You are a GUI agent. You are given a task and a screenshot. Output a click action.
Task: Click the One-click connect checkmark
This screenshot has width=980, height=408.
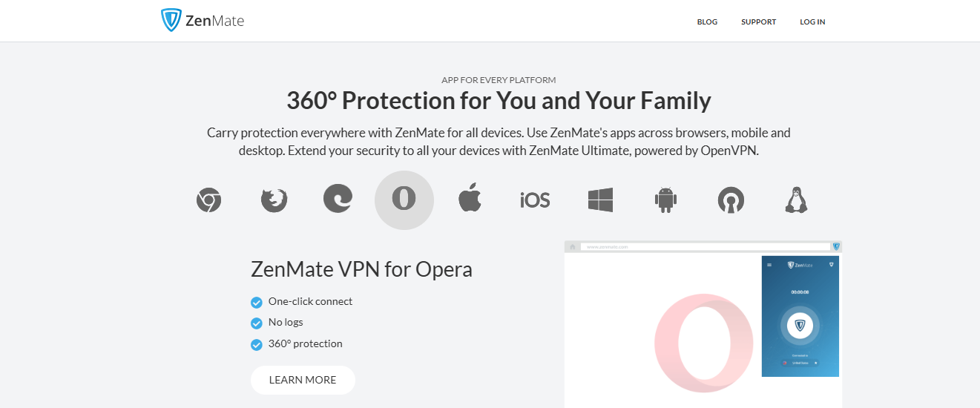[x=257, y=302]
